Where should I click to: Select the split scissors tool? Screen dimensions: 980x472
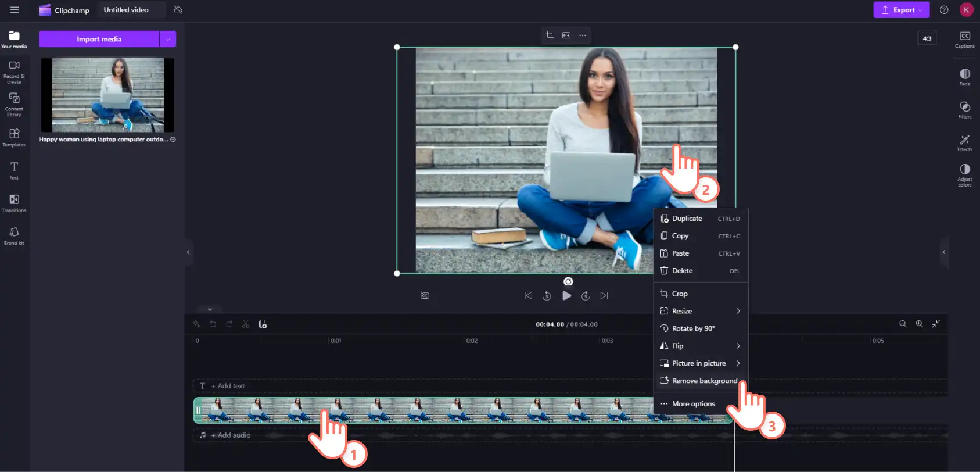click(246, 324)
